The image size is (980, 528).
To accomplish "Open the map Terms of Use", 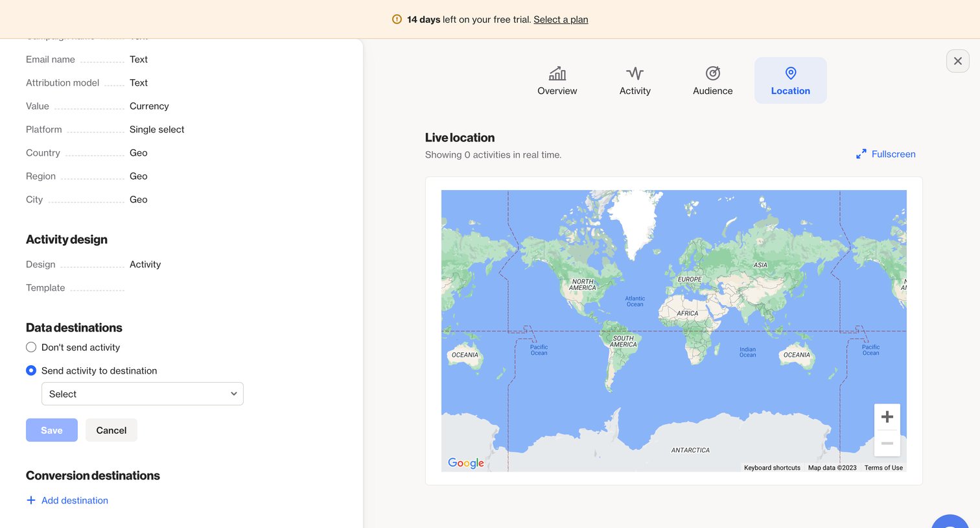I will coord(883,468).
